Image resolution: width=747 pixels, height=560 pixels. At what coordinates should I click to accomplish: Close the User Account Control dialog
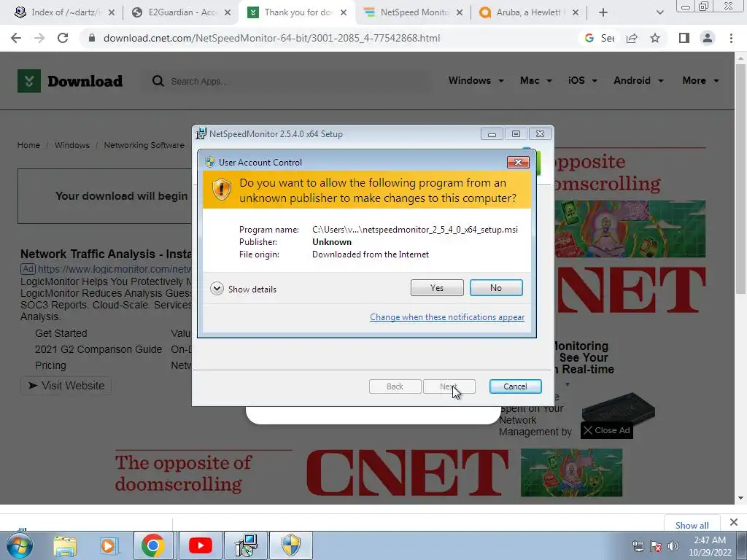click(518, 163)
